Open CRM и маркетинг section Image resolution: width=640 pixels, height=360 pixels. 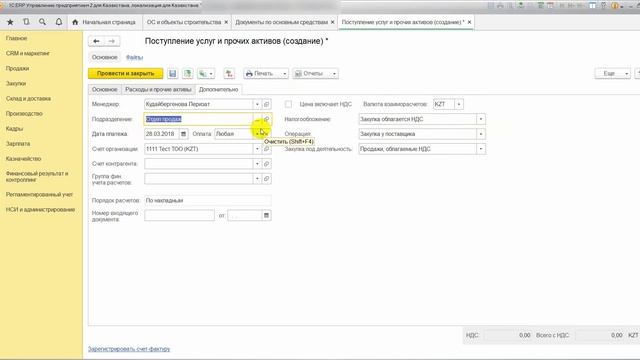pyautogui.click(x=28, y=53)
